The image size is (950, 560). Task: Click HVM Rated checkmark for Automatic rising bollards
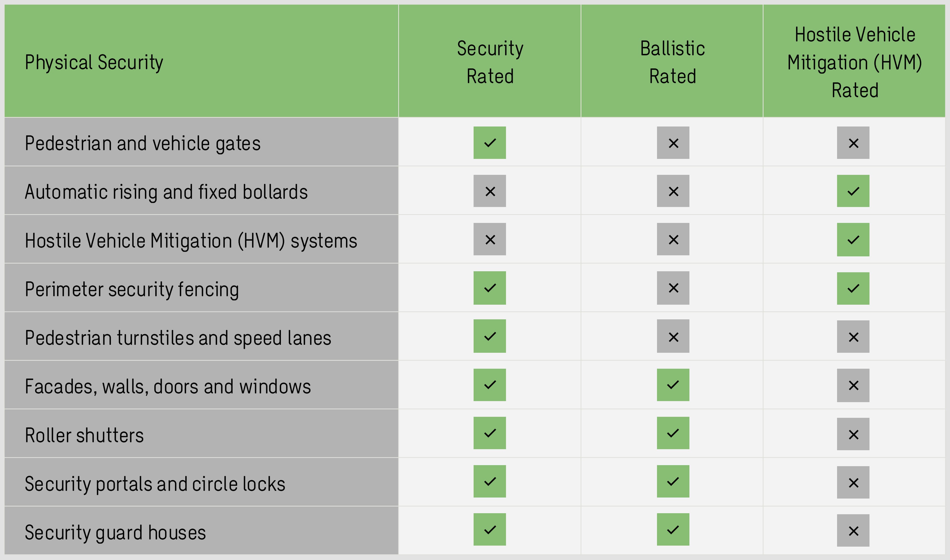click(x=853, y=191)
